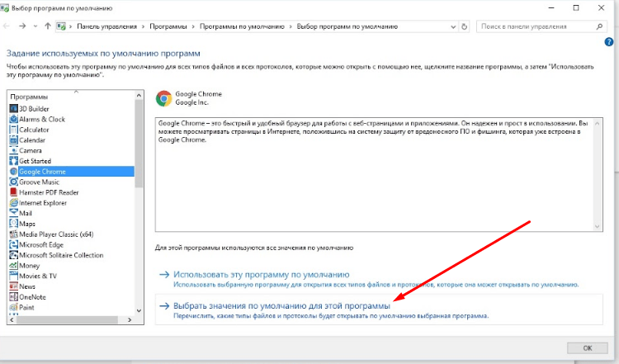The height and width of the screenshot is (364, 619).
Task: Open the recent locations dropdown arrow
Action: point(35,26)
